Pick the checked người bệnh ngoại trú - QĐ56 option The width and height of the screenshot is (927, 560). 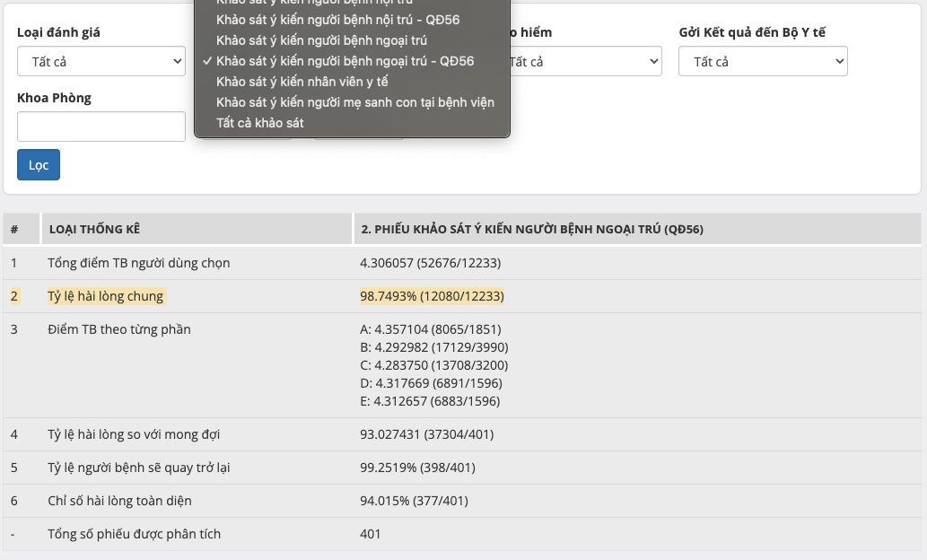[345, 61]
